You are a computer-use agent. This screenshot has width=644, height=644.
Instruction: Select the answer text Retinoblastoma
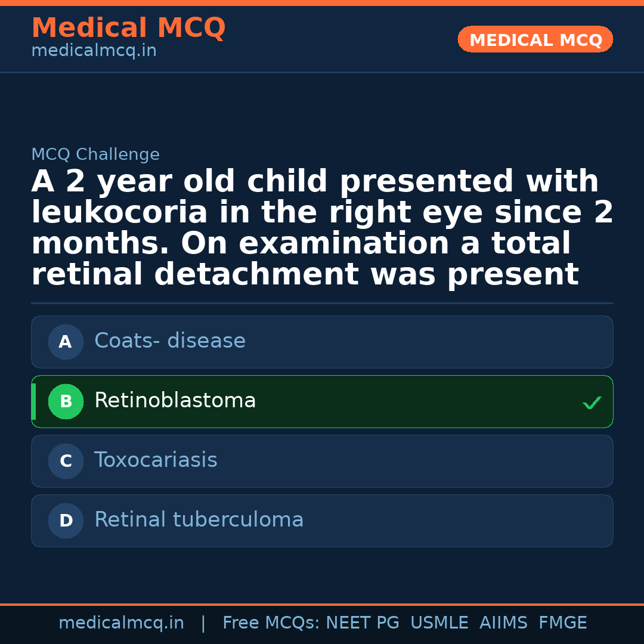(x=175, y=401)
